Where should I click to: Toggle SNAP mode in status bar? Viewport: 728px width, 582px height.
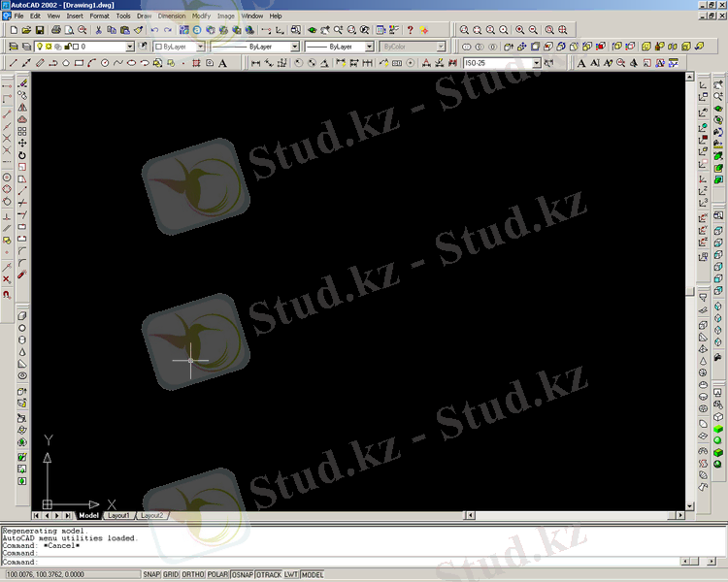151,574
